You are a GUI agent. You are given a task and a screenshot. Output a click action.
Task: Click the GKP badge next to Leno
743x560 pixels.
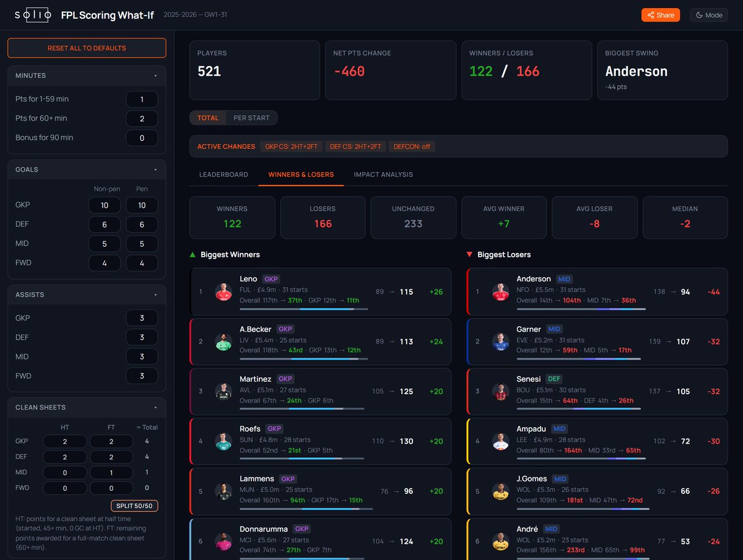[271, 279]
